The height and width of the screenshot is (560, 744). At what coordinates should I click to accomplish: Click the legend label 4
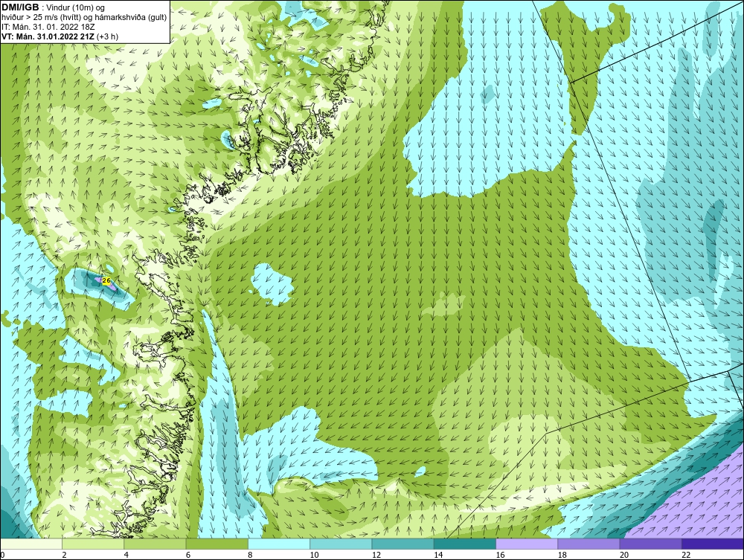click(126, 555)
